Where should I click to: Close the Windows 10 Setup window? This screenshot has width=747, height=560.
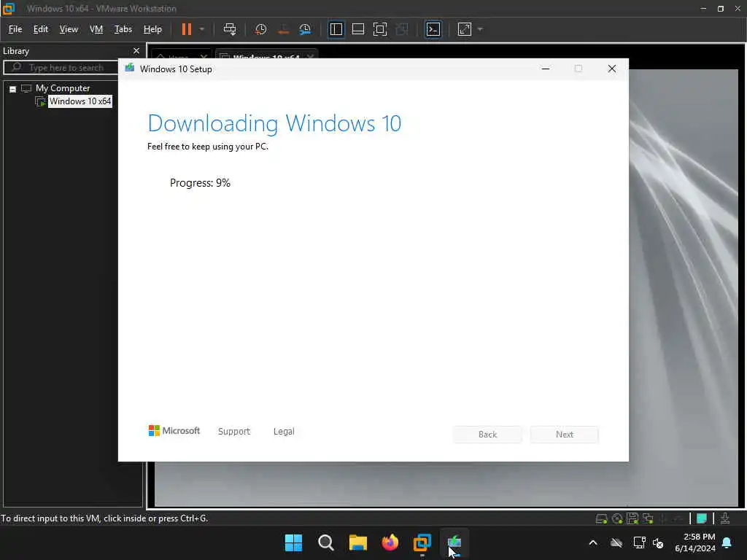click(x=612, y=69)
